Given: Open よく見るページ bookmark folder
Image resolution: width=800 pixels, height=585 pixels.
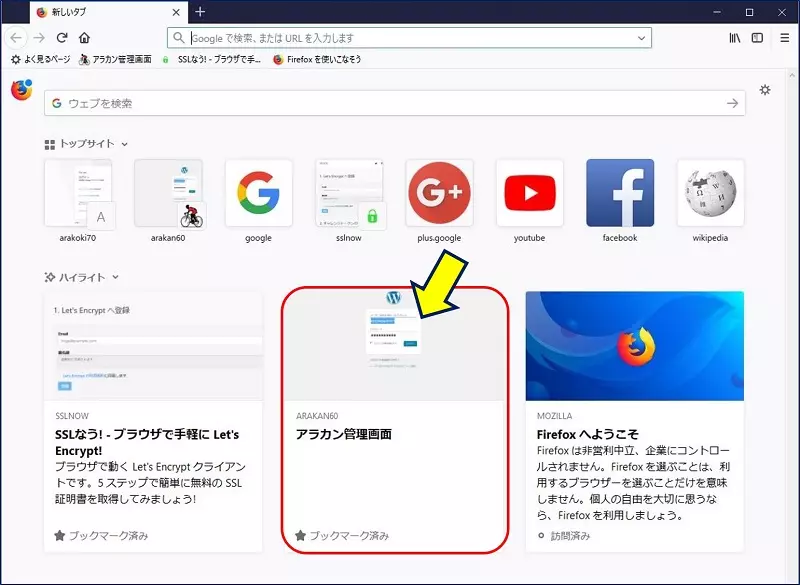Looking at the screenshot, I should click(x=40, y=60).
